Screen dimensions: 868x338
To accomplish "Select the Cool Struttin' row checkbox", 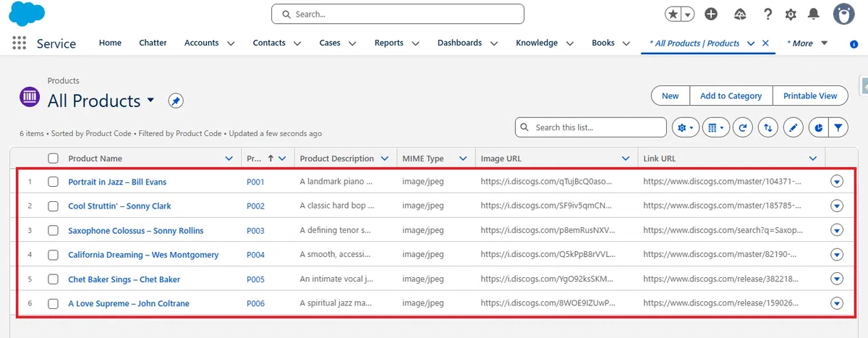I will (x=53, y=206).
